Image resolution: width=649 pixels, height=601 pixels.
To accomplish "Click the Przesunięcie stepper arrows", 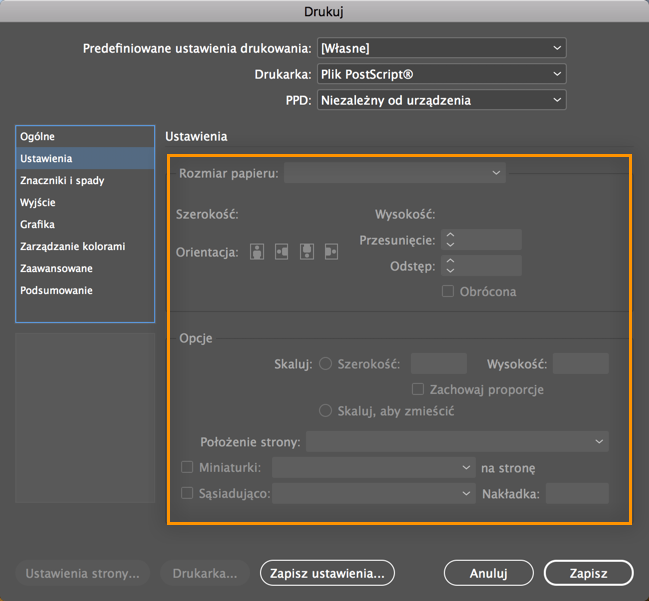I will tap(450, 240).
